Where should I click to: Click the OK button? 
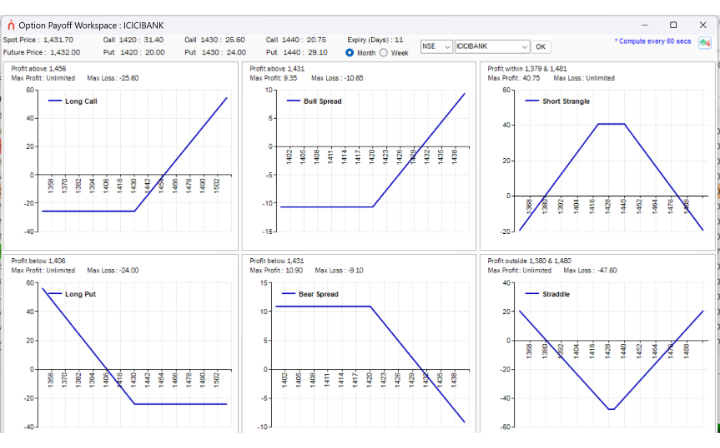[x=540, y=47]
